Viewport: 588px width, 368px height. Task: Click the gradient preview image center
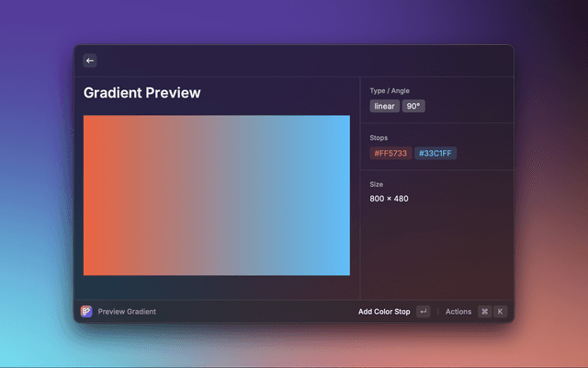(x=217, y=195)
